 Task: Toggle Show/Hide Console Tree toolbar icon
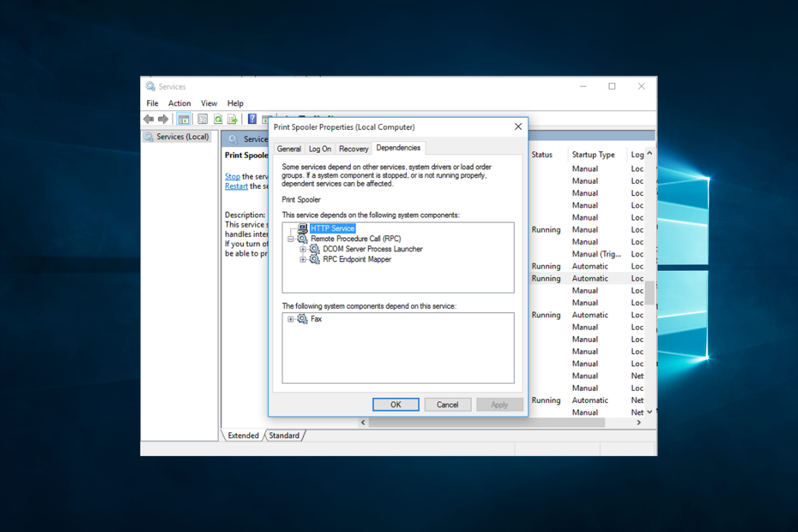pyautogui.click(x=183, y=119)
